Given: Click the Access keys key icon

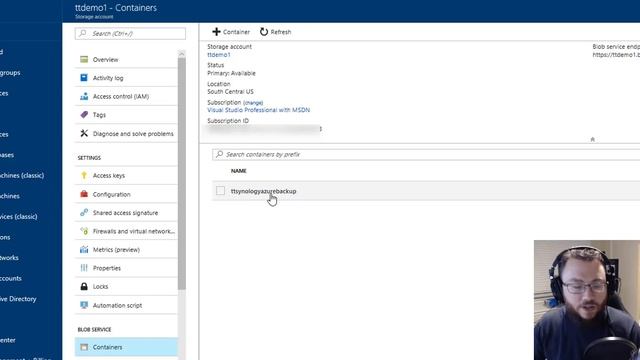Looking at the screenshot, I should click(x=84, y=176).
